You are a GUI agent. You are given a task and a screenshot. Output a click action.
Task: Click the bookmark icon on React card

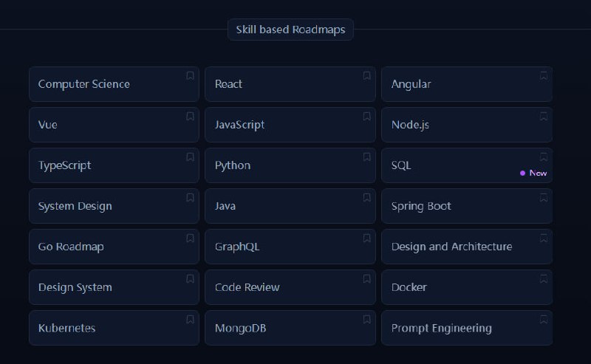[366, 75]
